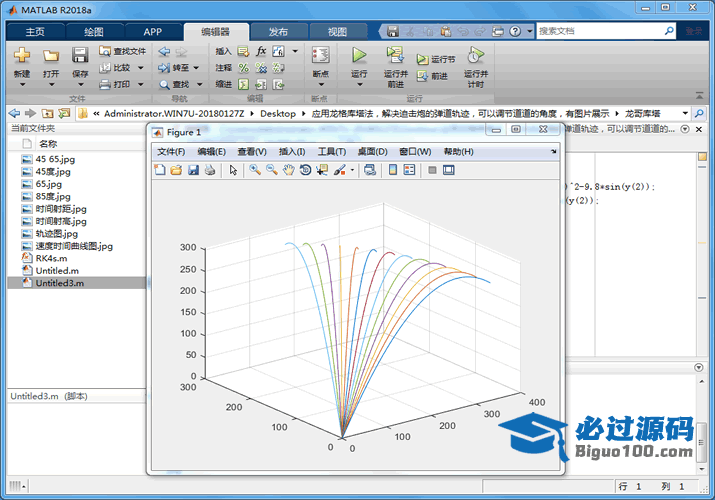The width and height of the screenshot is (715, 500).
Task: Click the comment percent (%) icon
Action: pyautogui.click(x=244, y=68)
